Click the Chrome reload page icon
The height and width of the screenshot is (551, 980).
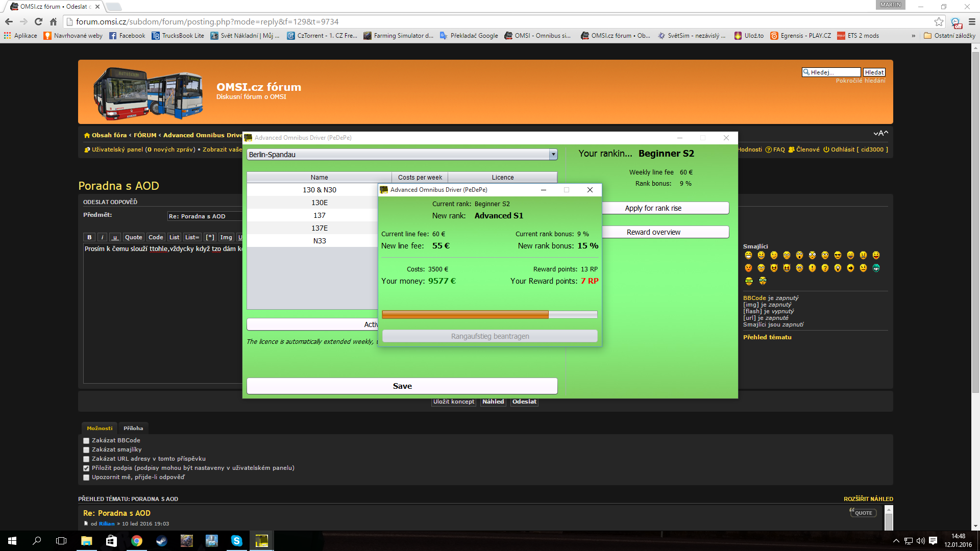[x=38, y=21]
